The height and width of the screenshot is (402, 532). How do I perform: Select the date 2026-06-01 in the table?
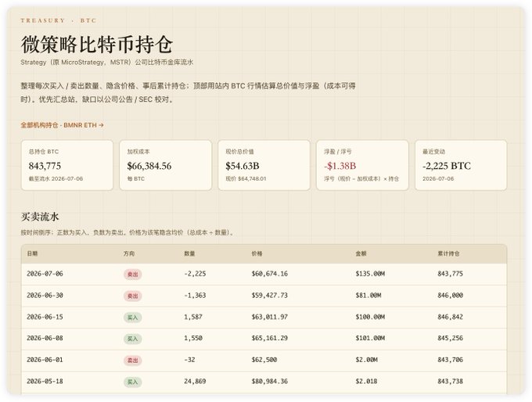pyautogui.click(x=45, y=360)
